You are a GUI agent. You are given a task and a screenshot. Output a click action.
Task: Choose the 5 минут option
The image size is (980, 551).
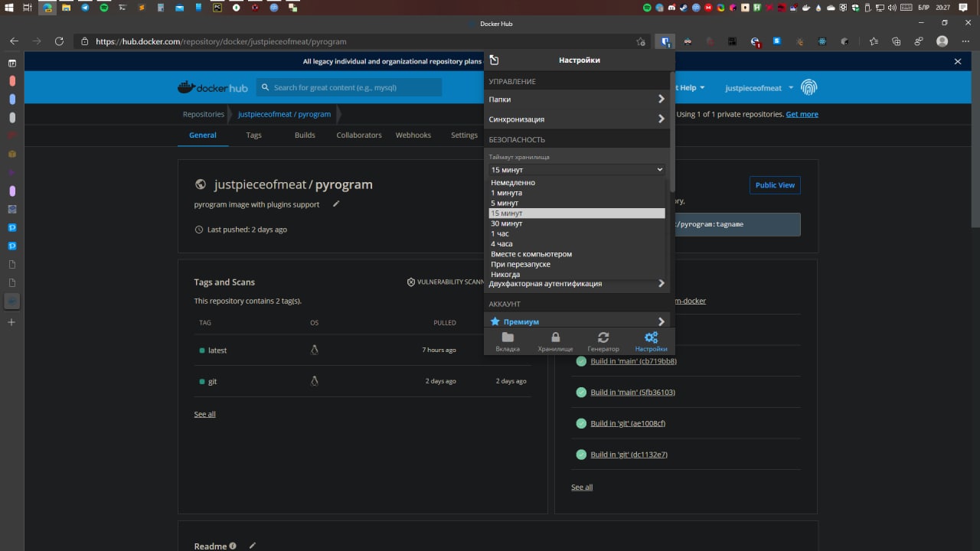577,203
